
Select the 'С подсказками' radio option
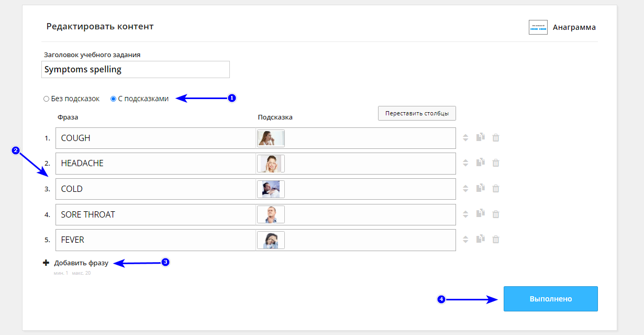click(113, 99)
